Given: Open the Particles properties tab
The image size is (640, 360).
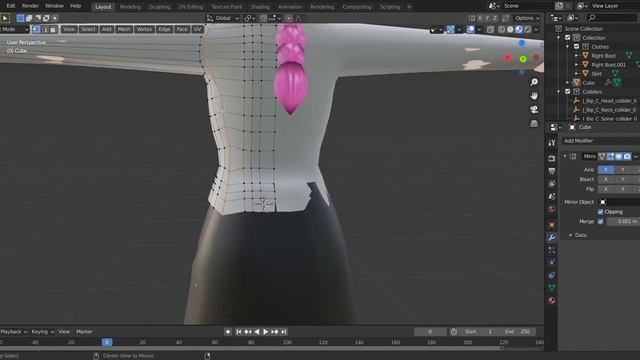Looking at the screenshot, I should pyautogui.click(x=552, y=250).
